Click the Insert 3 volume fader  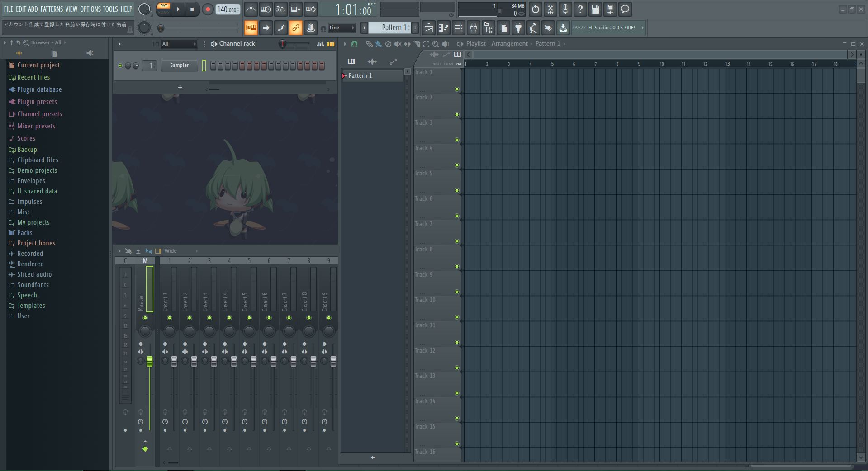tap(214, 361)
